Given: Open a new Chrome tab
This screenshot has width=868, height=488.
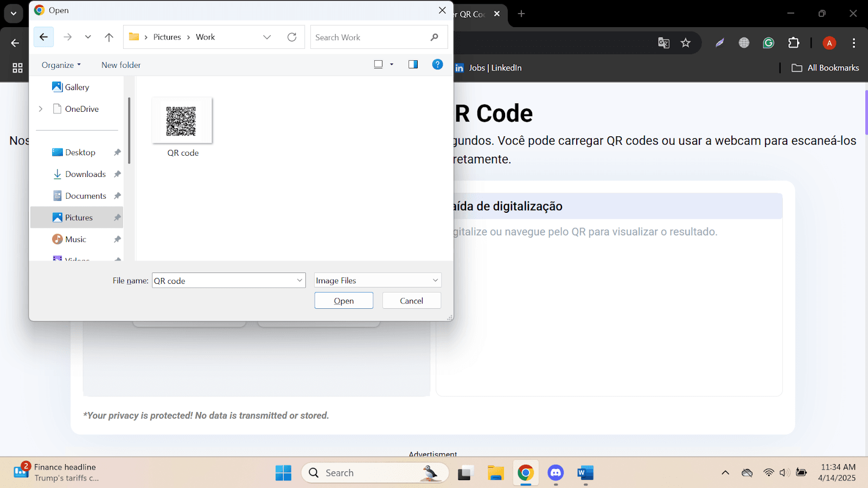Looking at the screenshot, I should (521, 14).
